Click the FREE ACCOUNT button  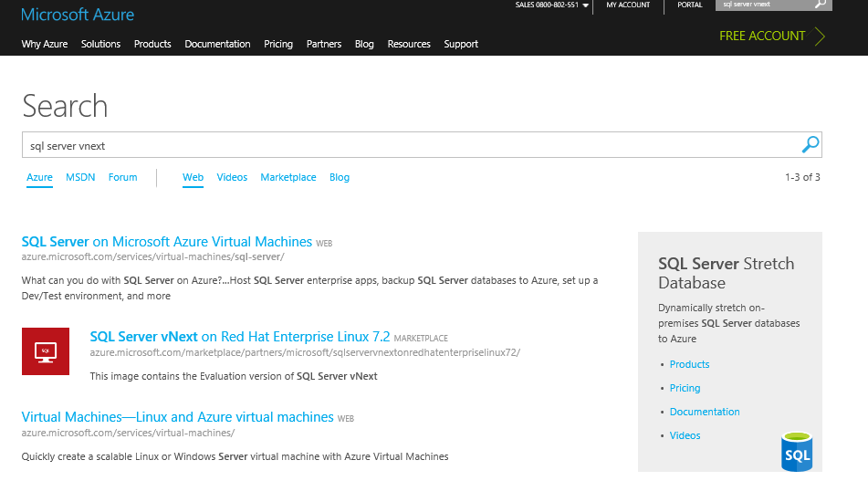(x=762, y=36)
